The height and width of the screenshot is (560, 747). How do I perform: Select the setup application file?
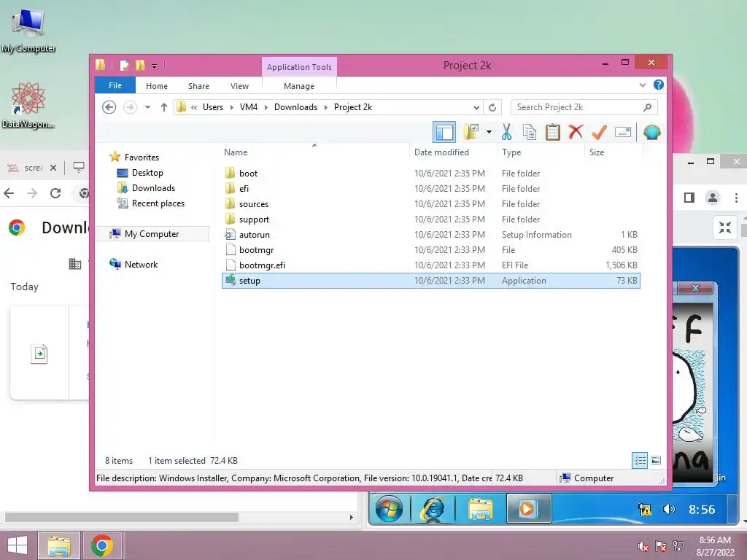[430, 281]
